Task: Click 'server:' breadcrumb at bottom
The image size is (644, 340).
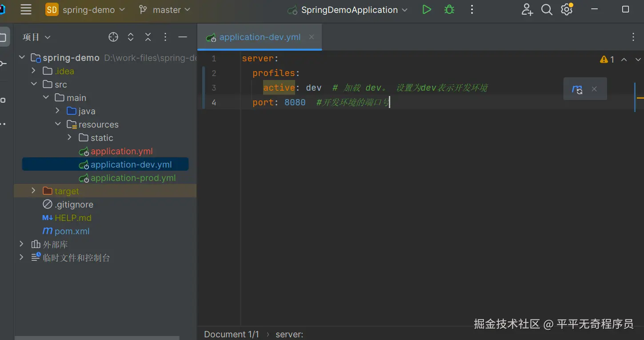Action: (289, 334)
